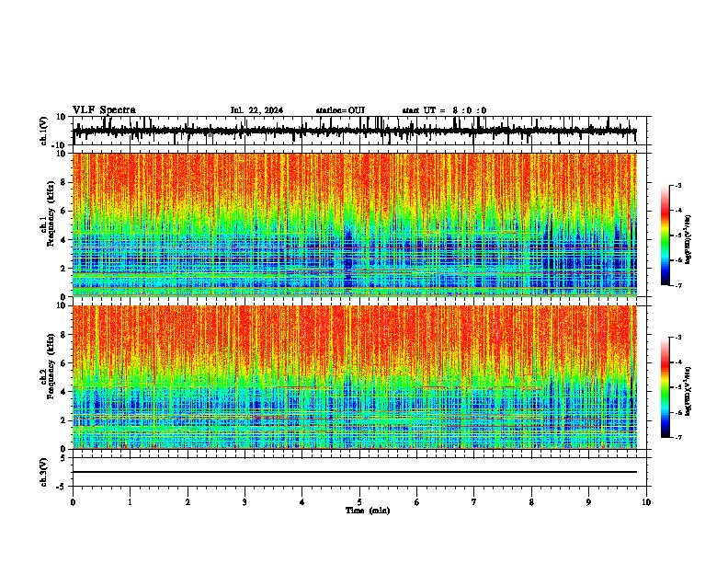Click inside the ch.2 spectrogram panel
Screen dimensions: 728x563
pyautogui.click(x=355, y=377)
